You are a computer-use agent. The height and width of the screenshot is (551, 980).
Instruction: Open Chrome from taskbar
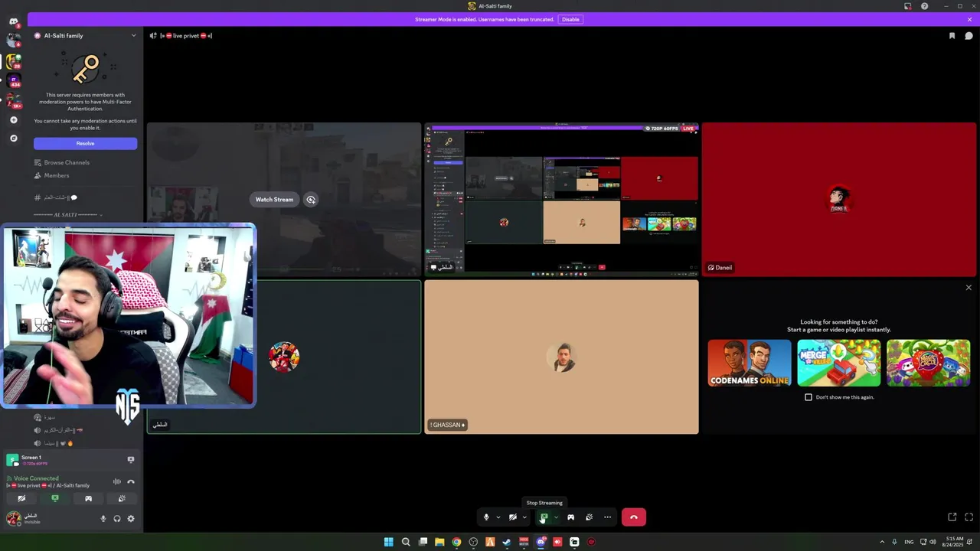[456, 542]
